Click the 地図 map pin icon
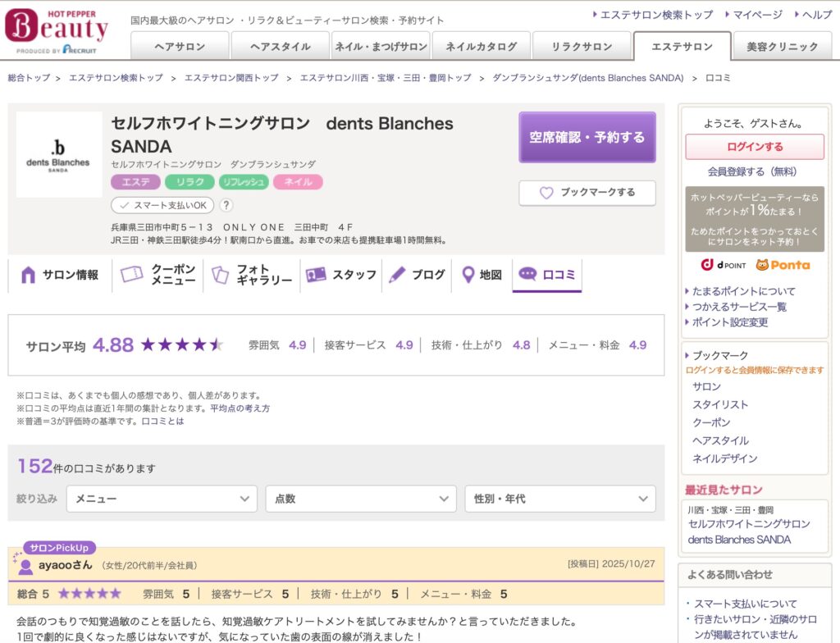The height and width of the screenshot is (643, 840). click(468, 274)
